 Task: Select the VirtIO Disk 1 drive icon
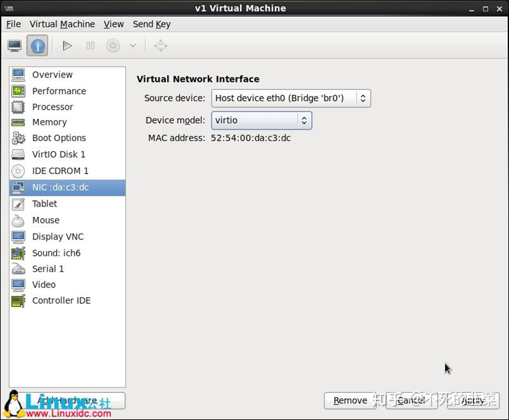[x=18, y=155]
